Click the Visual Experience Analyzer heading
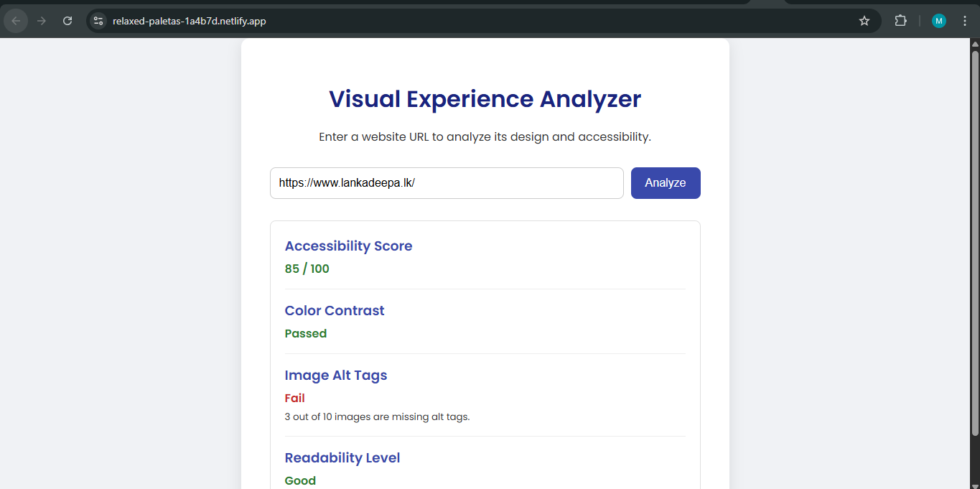This screenshot has height=489, width=980. (485, 99)
